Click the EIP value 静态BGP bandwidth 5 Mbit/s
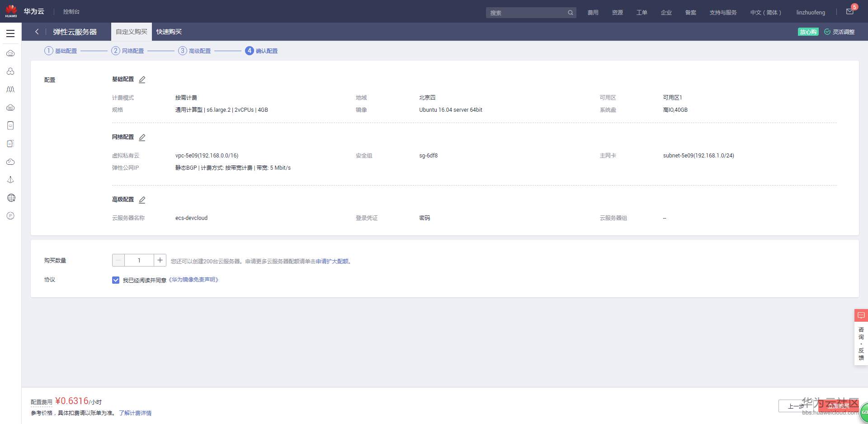Image resolution: width=868 pixels, height=424 pixels. click(x=233, y=168)
